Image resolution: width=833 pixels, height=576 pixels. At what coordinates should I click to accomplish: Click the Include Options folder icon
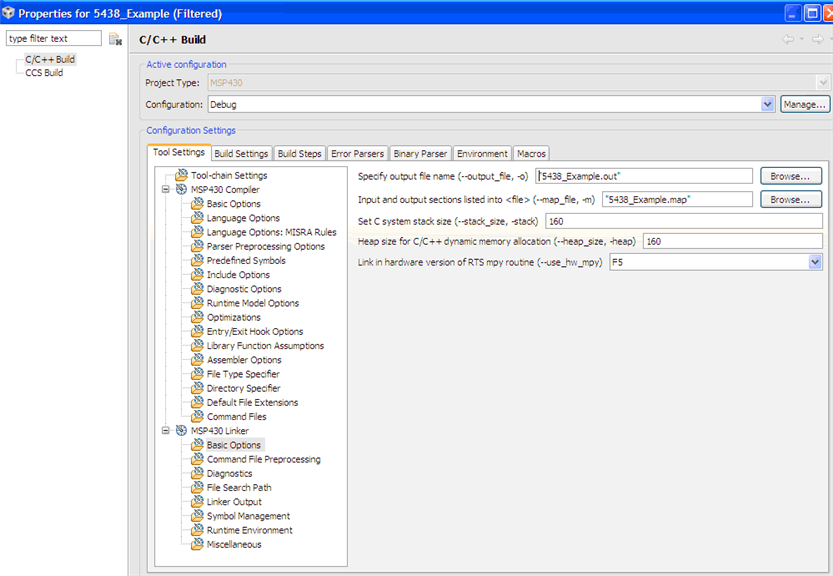pyautogui.click(x=198, y=274)
